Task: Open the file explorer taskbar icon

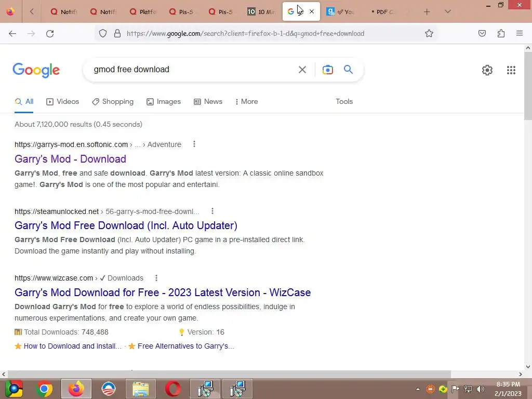Action: (x=140, y=389)
